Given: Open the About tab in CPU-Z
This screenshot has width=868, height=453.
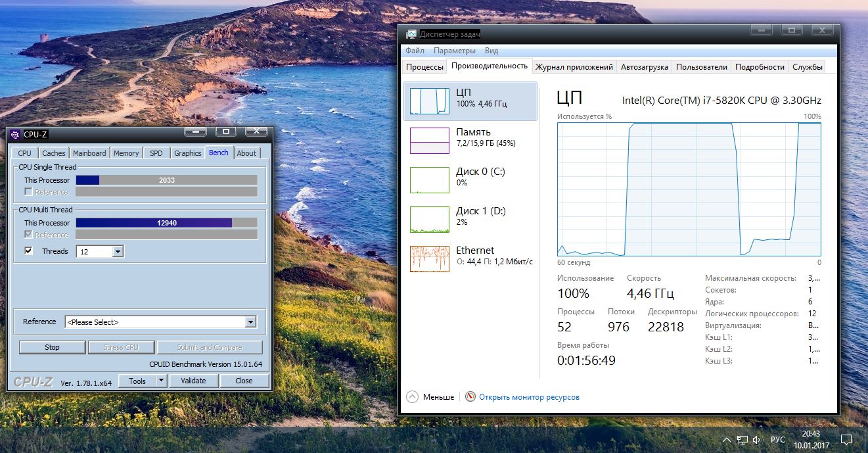Looking at the screenshot, I should pos(247,153).
